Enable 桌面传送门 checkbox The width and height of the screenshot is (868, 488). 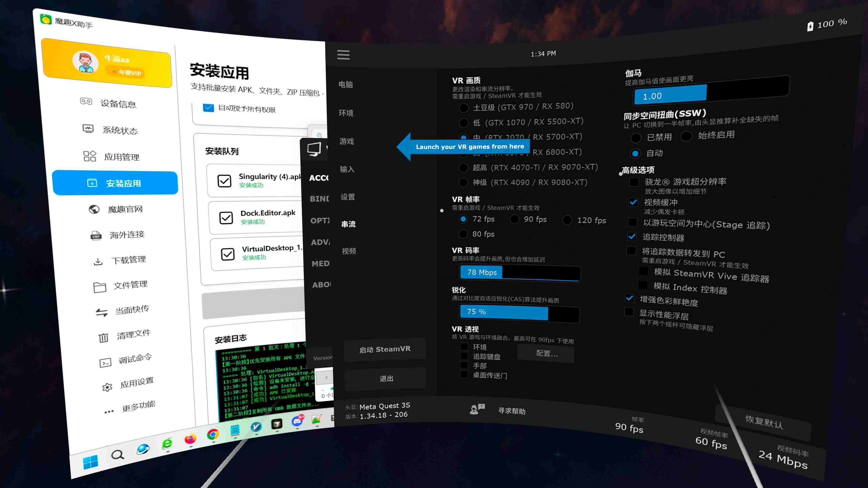[464, 374]
